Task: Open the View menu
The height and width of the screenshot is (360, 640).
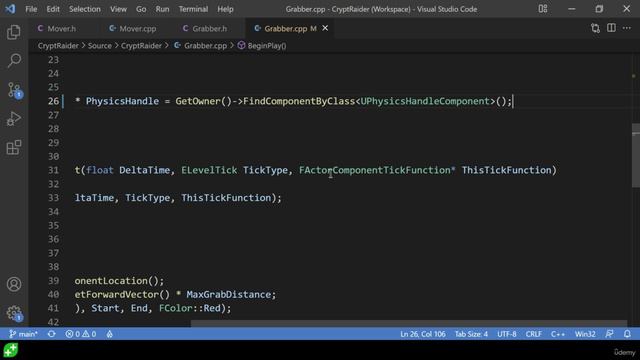Action: click(x=118, y=9)
